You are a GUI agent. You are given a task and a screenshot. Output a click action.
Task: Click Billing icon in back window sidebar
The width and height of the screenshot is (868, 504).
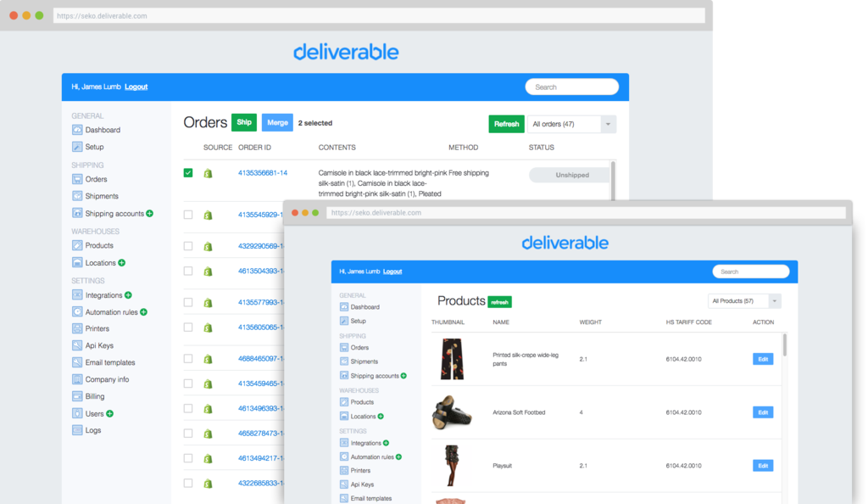[x=77, y=396]
